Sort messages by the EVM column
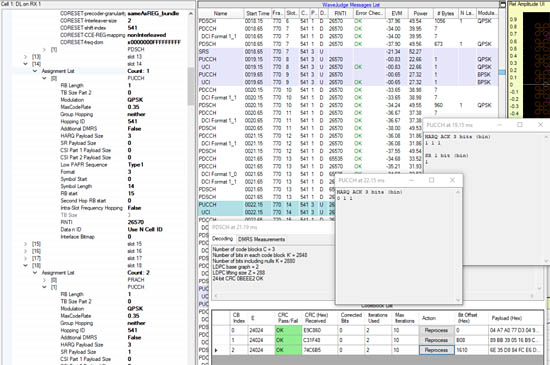 [397, 13]
